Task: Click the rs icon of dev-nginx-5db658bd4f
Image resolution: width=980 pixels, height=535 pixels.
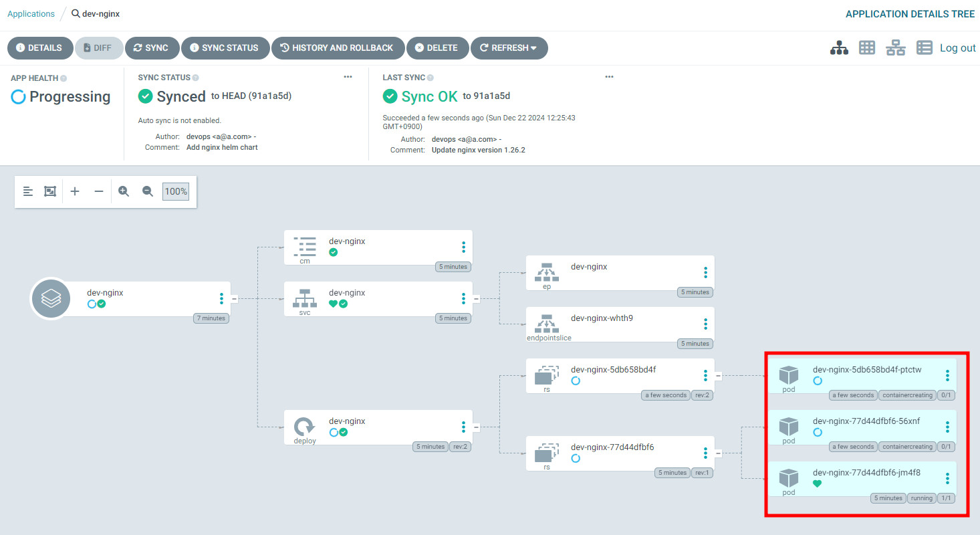Action: coord(547,375)
